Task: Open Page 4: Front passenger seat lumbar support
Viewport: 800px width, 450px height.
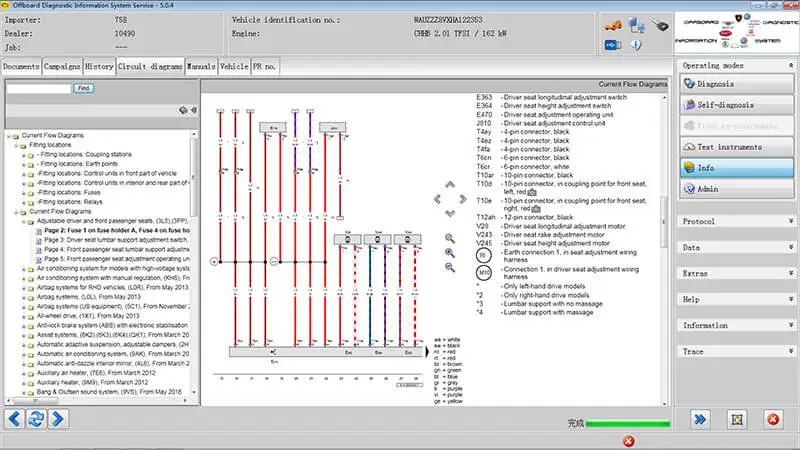Action: click(x=116, y=249)
